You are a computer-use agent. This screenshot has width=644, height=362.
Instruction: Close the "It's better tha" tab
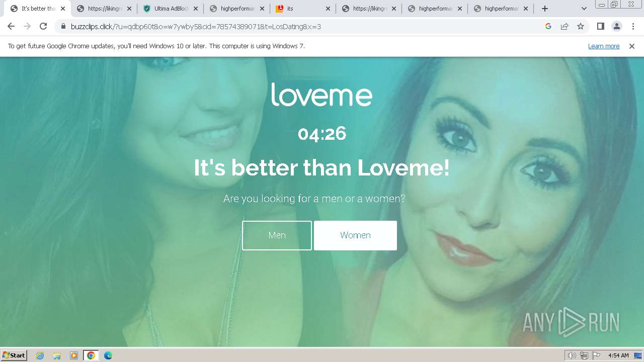coord(63,9)
